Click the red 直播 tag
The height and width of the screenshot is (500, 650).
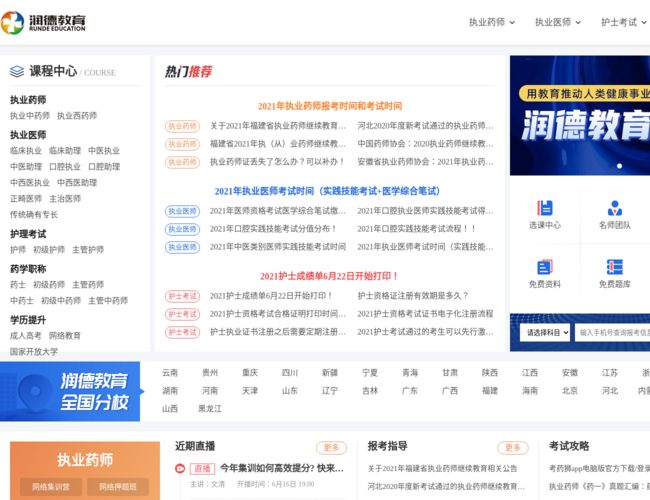(x=202, y=468)
